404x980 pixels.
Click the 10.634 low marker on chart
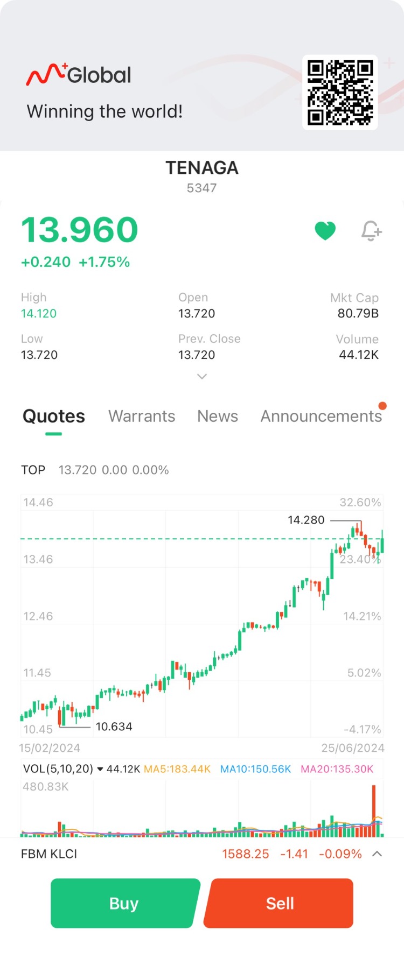pos(114,727)
